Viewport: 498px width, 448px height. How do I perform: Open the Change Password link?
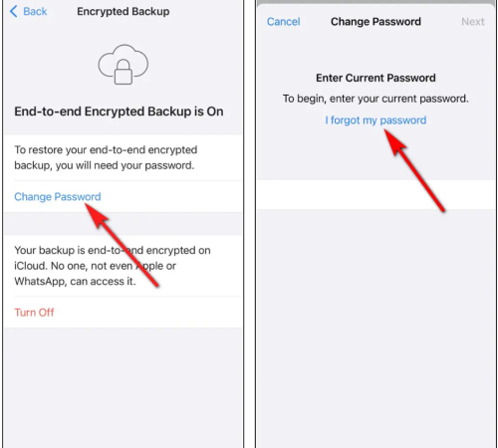(x=58, y=197)
